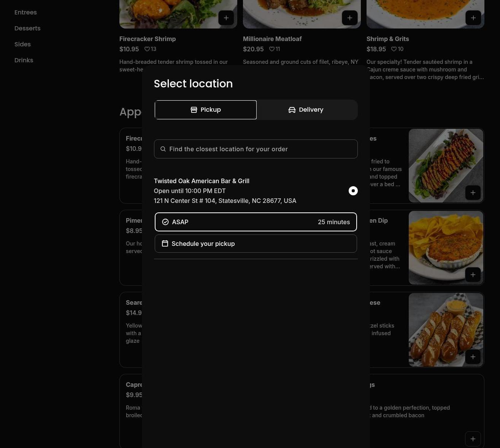
Task: Choose the ASAP 25 minutes option
Action: (256, 222)
